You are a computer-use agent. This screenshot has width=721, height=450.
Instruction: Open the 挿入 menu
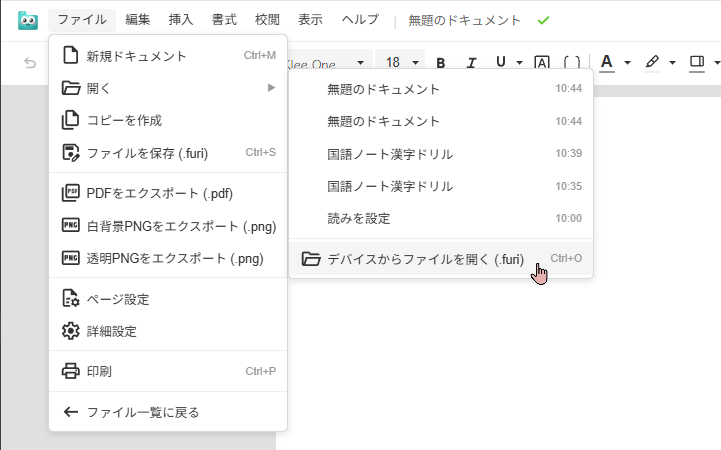point(181,20)
